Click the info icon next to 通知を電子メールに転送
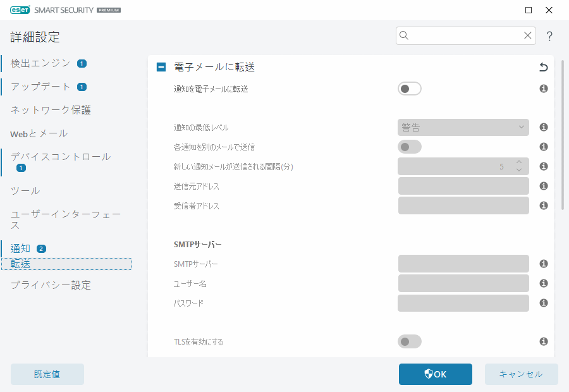569x392 pixels. tap(543, 89)
